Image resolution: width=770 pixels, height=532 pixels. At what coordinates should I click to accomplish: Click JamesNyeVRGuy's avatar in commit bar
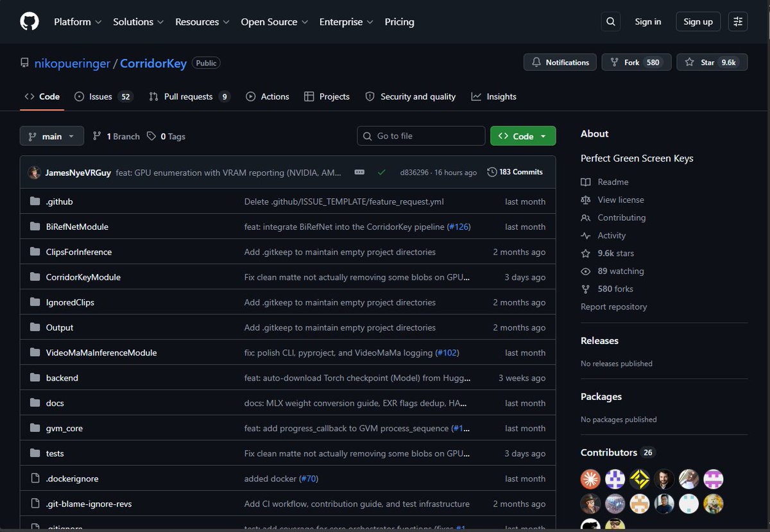(x=34, y=173)
